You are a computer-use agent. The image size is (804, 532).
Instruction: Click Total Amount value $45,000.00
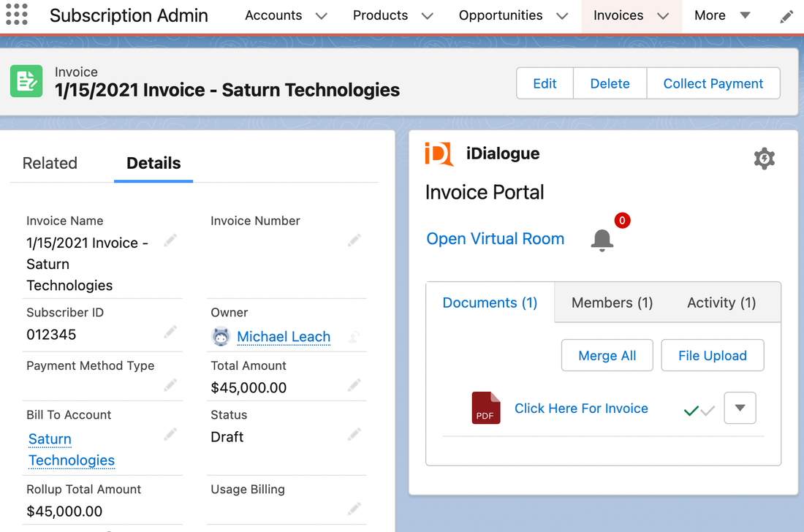pyautogui.click(x=249, y=387)
